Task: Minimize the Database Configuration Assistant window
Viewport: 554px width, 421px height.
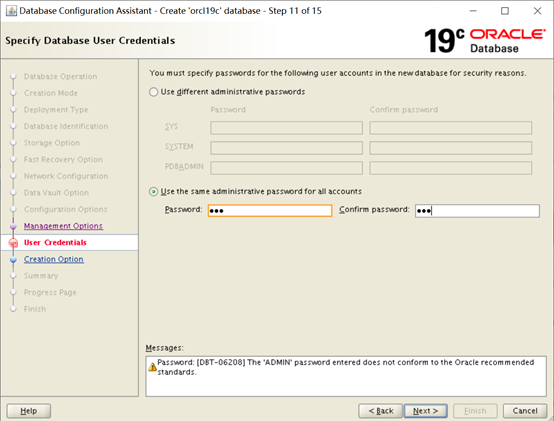Action: (473, 11)
